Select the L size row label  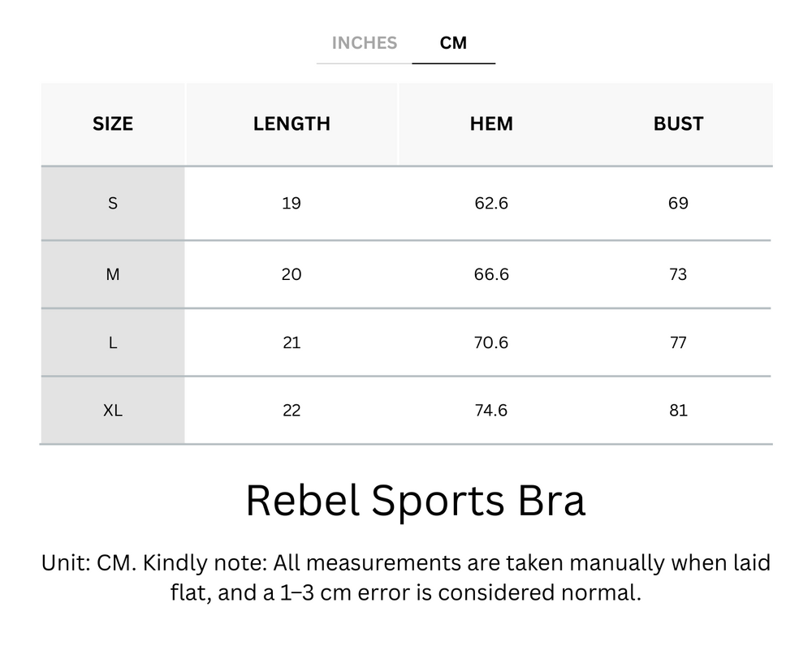click(x=113, y=342)
